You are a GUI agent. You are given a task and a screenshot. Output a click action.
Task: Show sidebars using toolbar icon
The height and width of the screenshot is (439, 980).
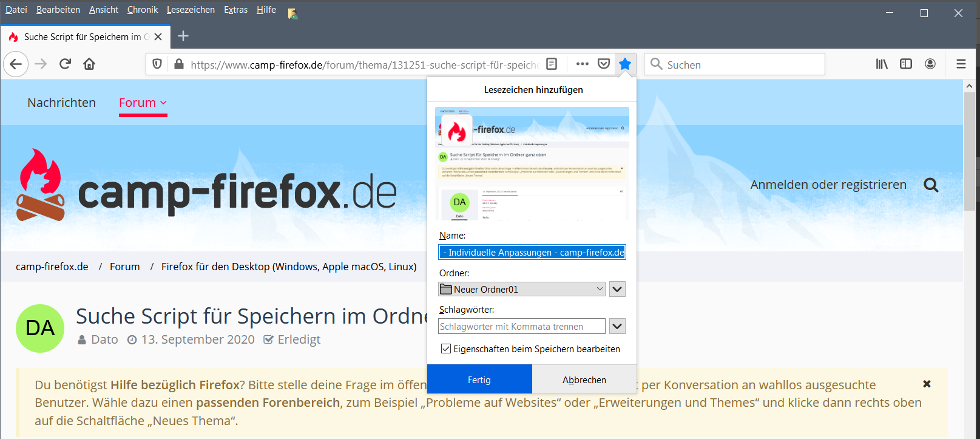tap(905, 64)
